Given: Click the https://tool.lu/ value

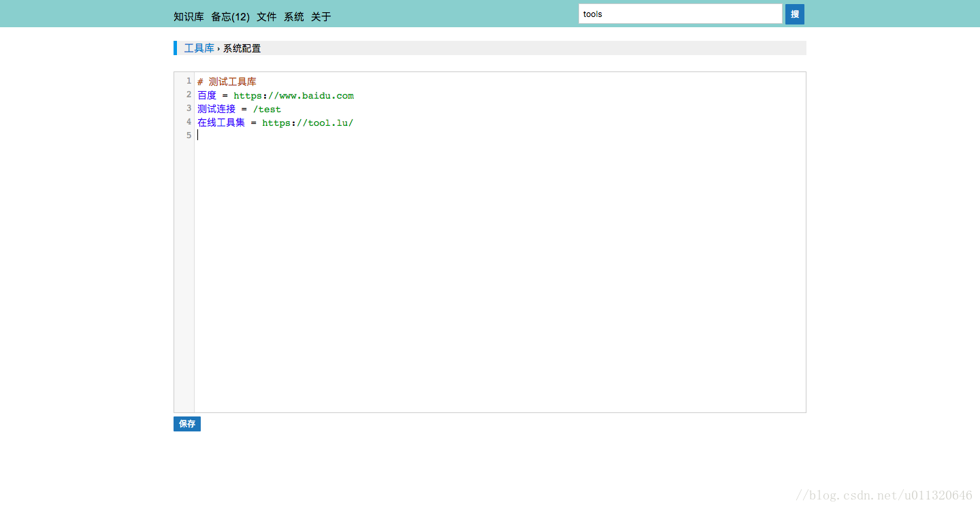Looking at the screenshot, I should click(x=308, y=122).
